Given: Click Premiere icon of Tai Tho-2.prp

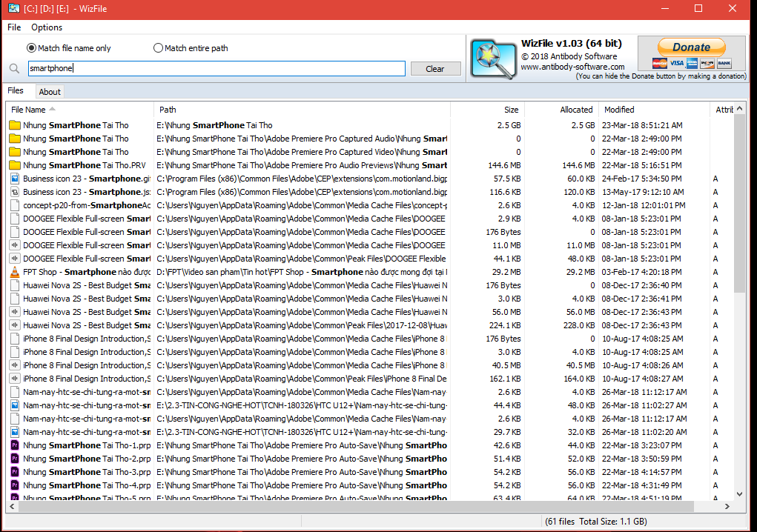Looking at the screenshot, I should point(15,459).
